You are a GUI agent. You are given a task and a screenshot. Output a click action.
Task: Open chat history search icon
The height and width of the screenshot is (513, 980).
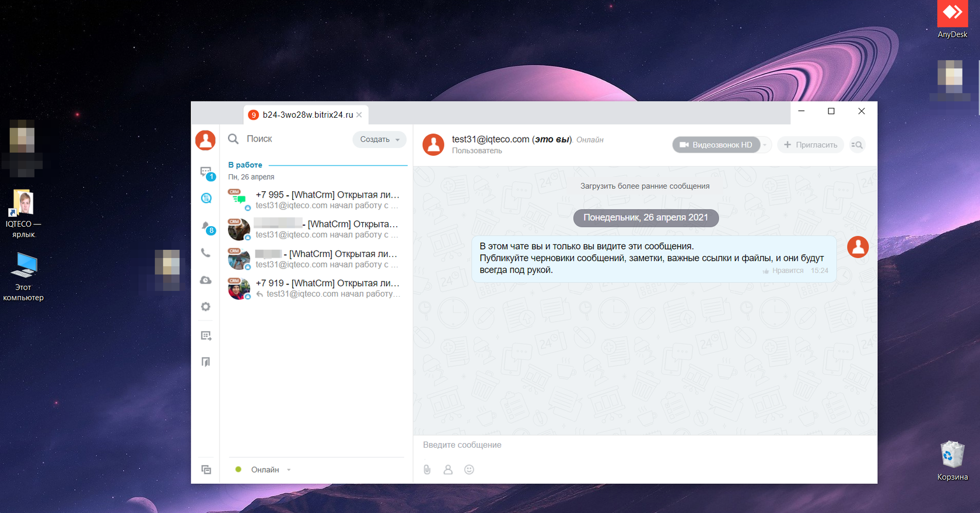click(857, 145)
